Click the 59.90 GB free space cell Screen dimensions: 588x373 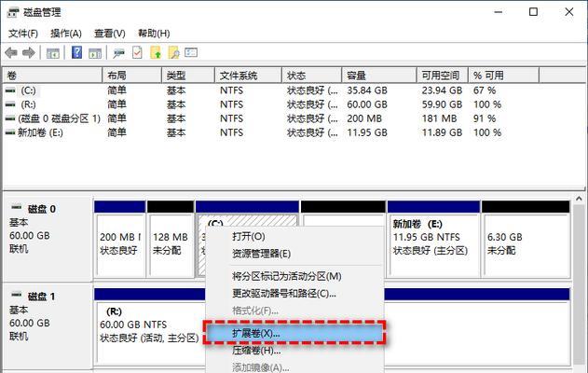point(442,104)
